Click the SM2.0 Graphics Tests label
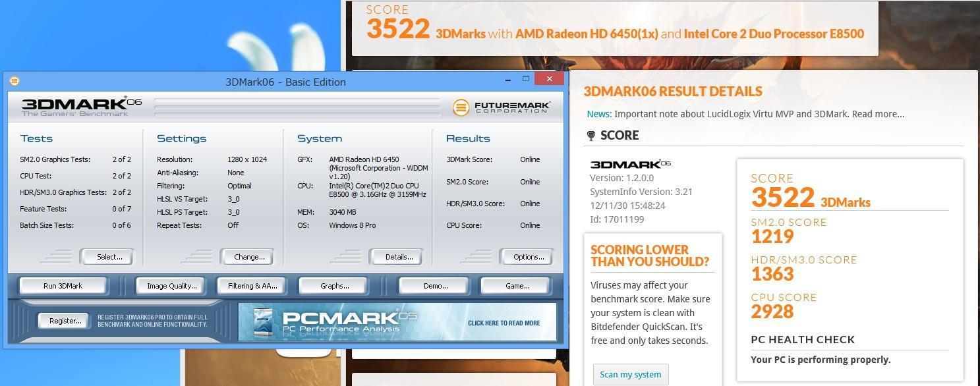 click(x=55, y=159)
